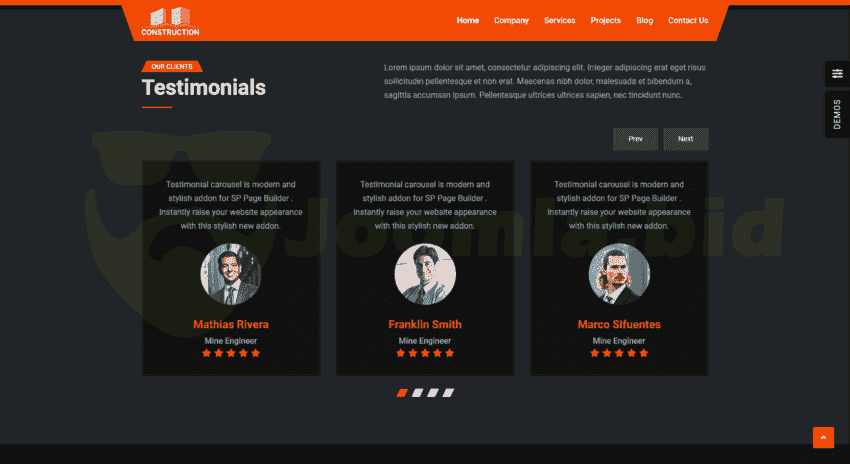Image resolution: width=850 pixels, height=464 pixels.
Task: Click Marco Sifuentes' avatar image
Action: 619,274
